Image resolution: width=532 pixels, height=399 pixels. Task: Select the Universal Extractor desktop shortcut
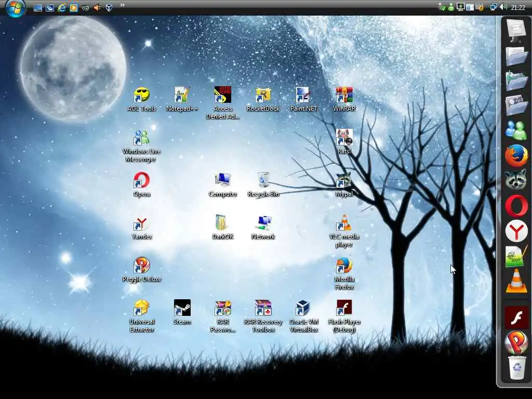141,316
